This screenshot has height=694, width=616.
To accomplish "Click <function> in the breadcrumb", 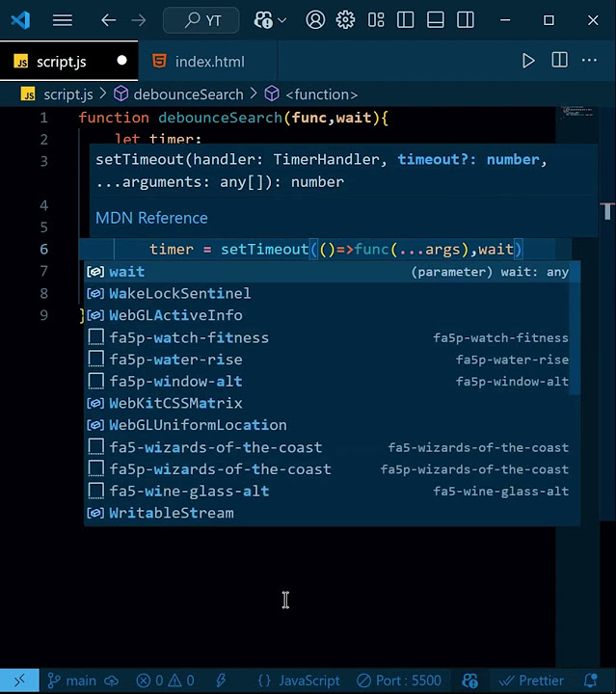I will click(321, 94).
